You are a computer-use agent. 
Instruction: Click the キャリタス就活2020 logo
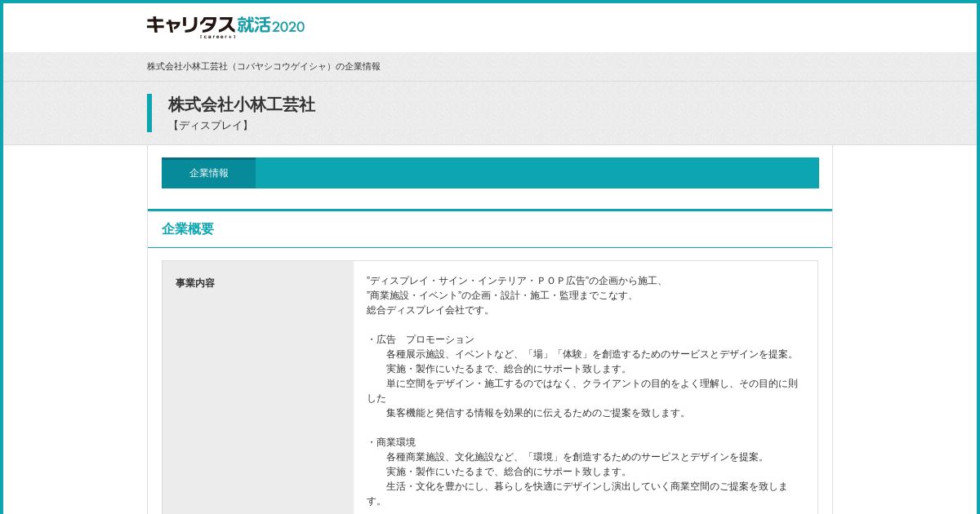coord(225,27)
